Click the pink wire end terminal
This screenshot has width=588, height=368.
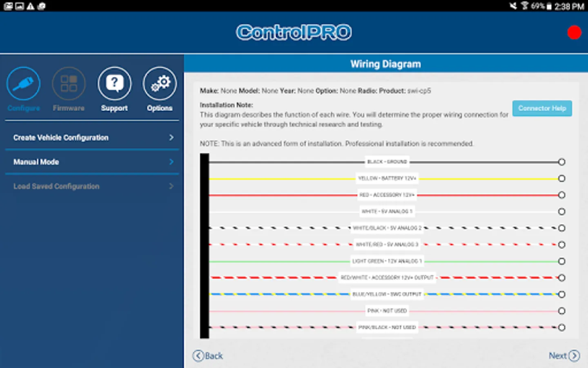point(562,311)
